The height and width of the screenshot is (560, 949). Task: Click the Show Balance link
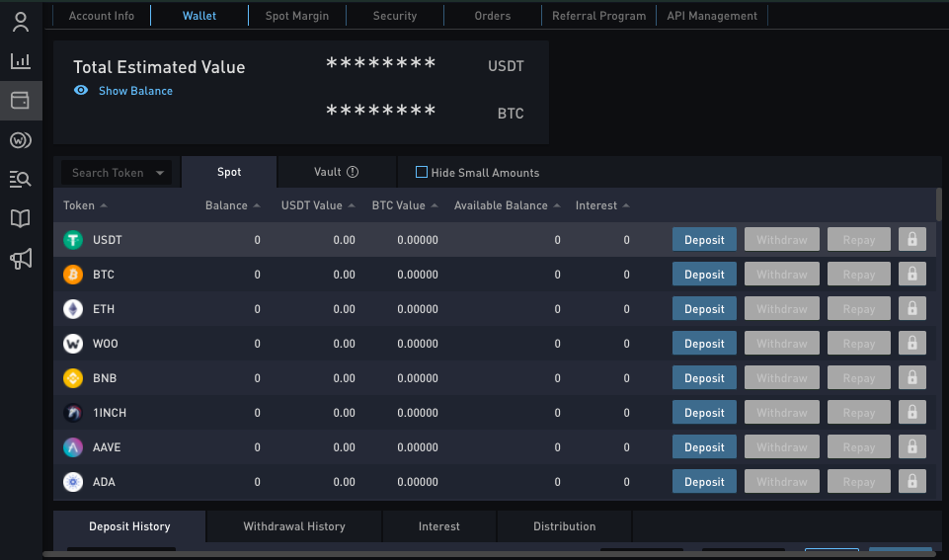(x=135, y=91)
